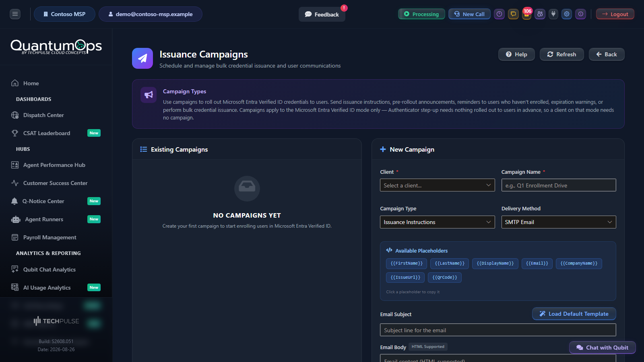Image resolution: width=644 pixels, height=362 pixels.
Task: Click the plus icon beside New Campaign
Action: [383, 149]
